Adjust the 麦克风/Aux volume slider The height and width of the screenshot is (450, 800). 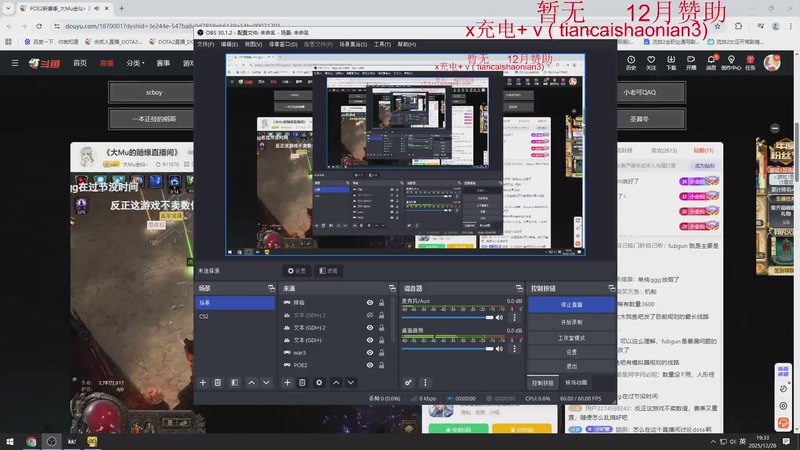click(x=447, y=317)
